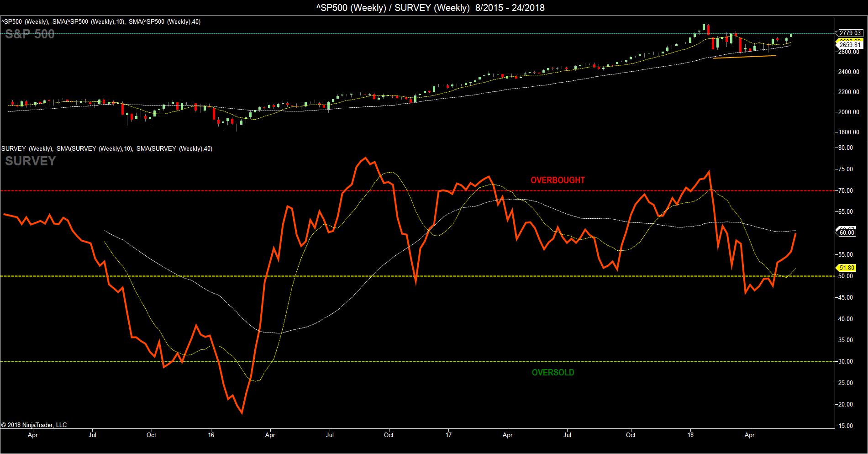Screen dimensions: 868x454
Task: Click the 15.00 survey axis label
Action: pos(846,426)
